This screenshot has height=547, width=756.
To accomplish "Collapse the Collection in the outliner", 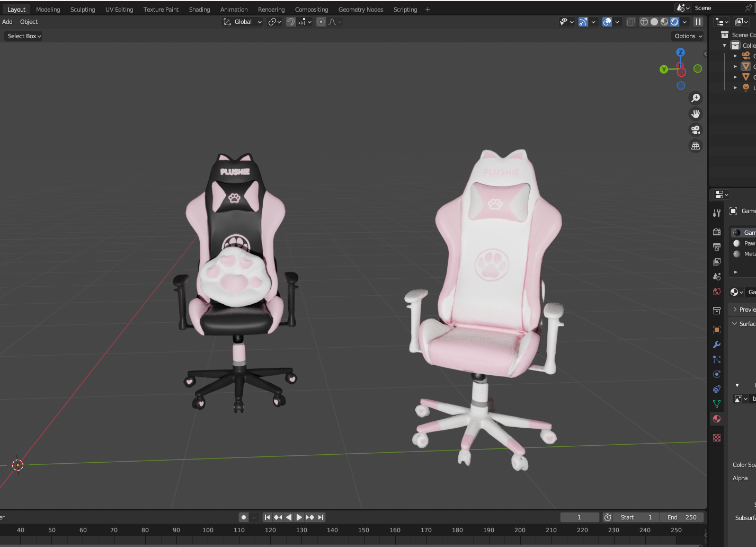I will click(724, 45).
